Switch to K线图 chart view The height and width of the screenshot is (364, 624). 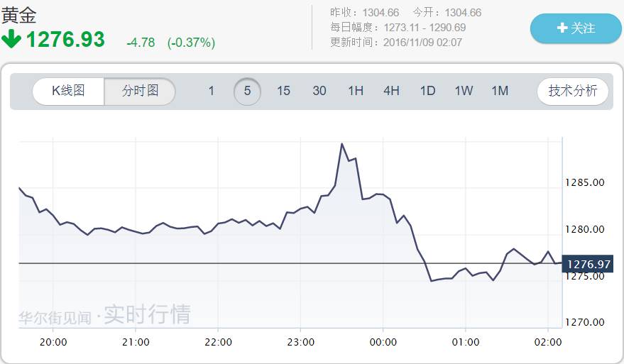coord(68,91)
